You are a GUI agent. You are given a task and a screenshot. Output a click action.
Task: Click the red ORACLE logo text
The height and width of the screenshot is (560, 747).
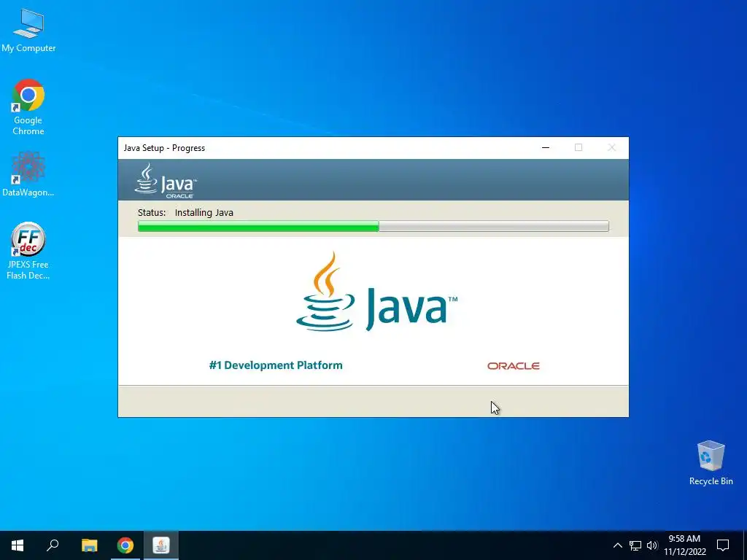coord(513,366)
